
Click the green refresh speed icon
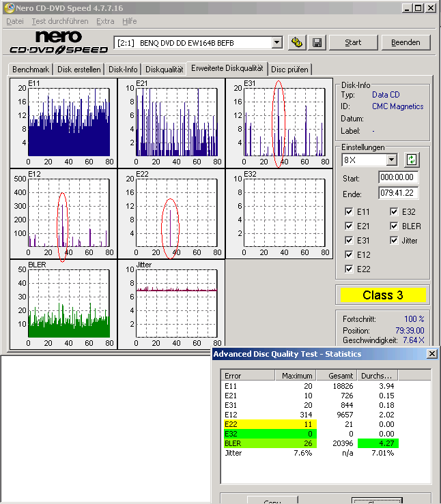[x=412, y=160]
